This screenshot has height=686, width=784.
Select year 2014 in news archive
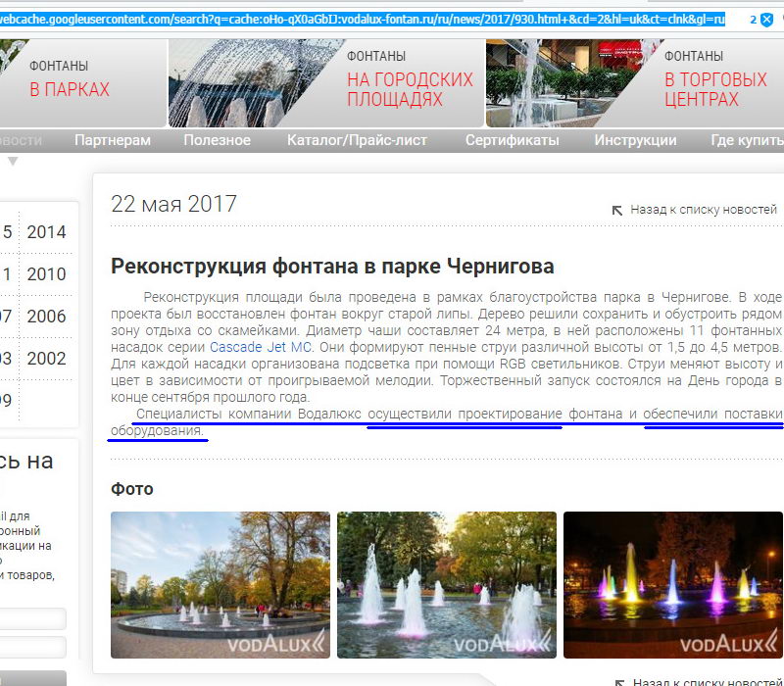click(46, 232)
